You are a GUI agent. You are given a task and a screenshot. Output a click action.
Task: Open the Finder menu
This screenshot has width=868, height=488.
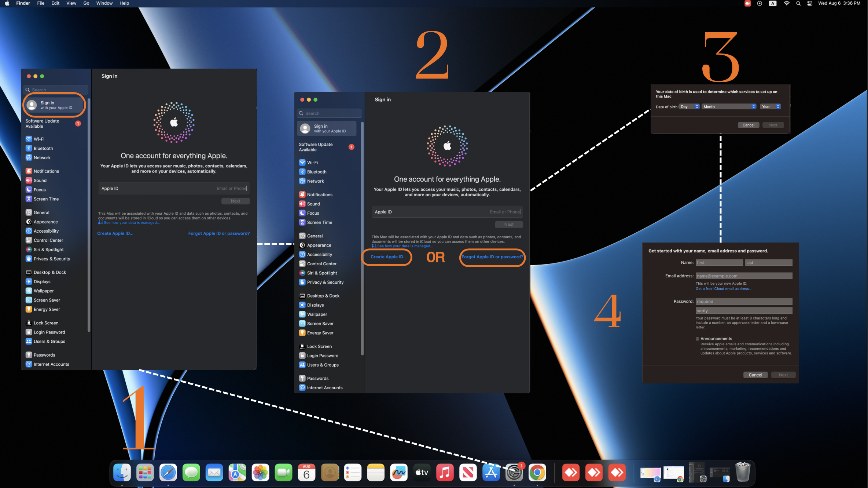(x=23, y=3)
